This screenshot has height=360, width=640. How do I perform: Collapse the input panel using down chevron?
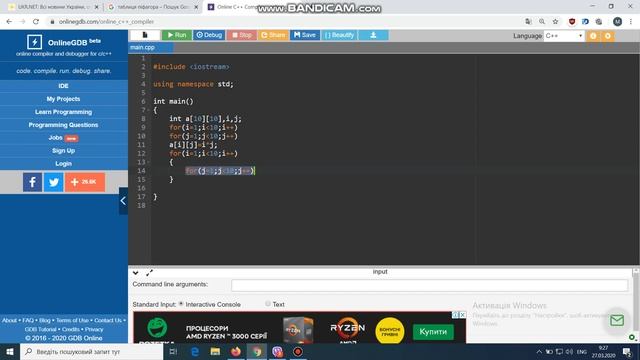pyautogui.click(x=136, y=273)
